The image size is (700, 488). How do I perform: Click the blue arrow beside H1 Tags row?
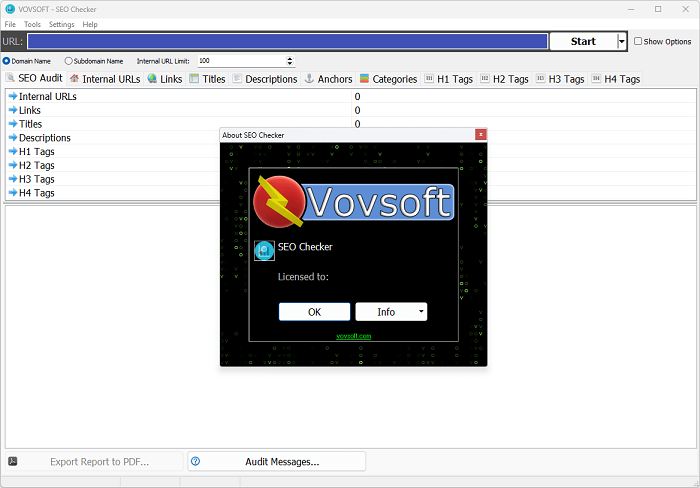pos(13,151)
